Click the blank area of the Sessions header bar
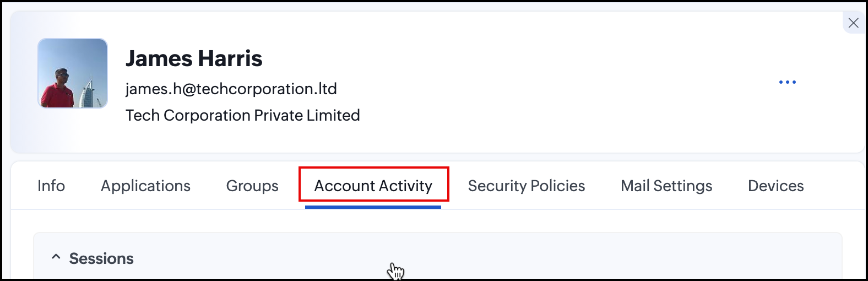This screenshot has width=868, height=281. coord(551,257)
